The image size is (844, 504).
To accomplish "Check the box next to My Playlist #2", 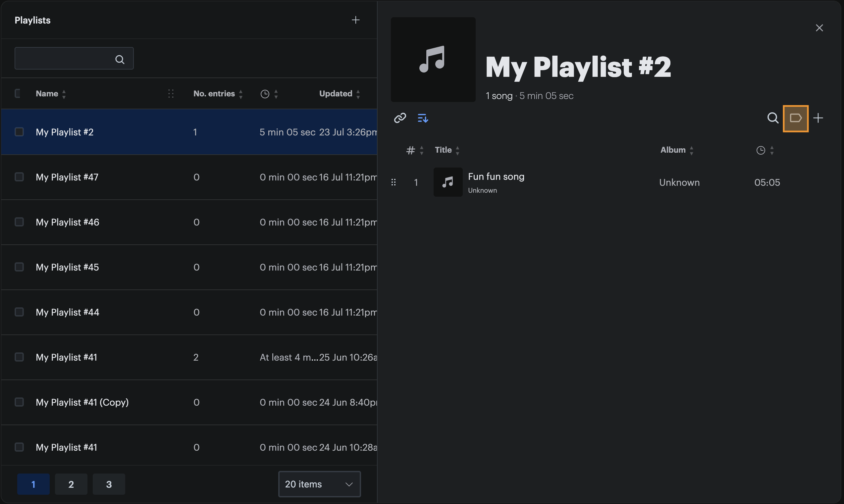I will point(19,132).
